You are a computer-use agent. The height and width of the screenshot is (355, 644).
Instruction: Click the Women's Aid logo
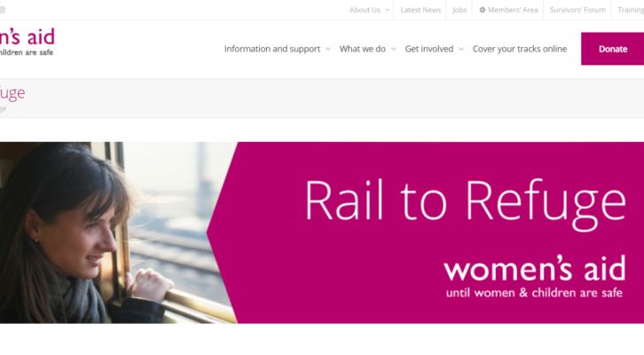[x=27, y=42]
